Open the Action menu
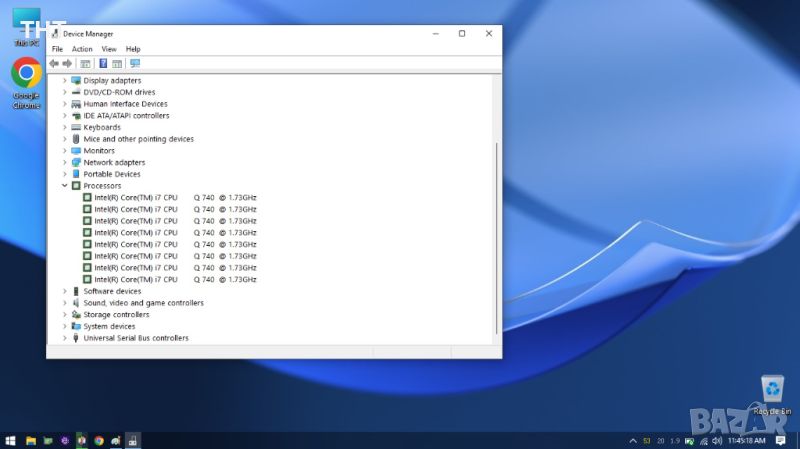This screenshot has width=800, height=449. 82,49
